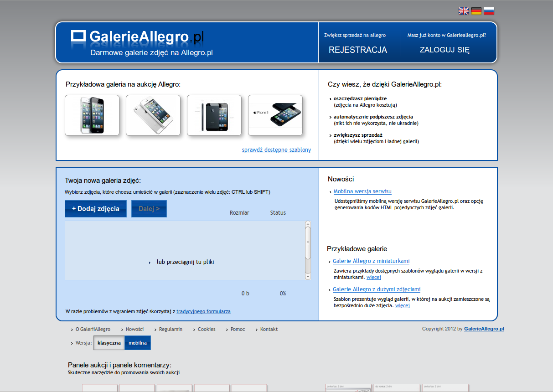Viewport: 553px width, 392px height.
Task: Open 'Pomoc' footer link
Action: pos(238,329)
